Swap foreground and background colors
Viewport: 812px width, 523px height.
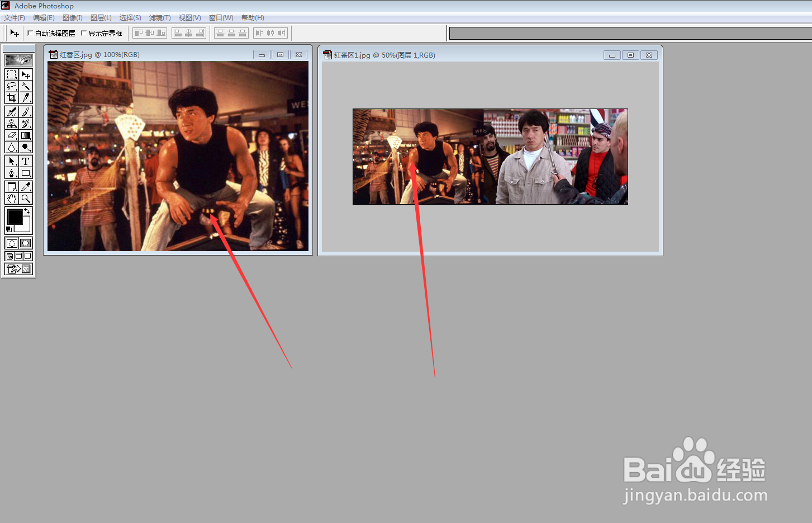tap(27, 211)
